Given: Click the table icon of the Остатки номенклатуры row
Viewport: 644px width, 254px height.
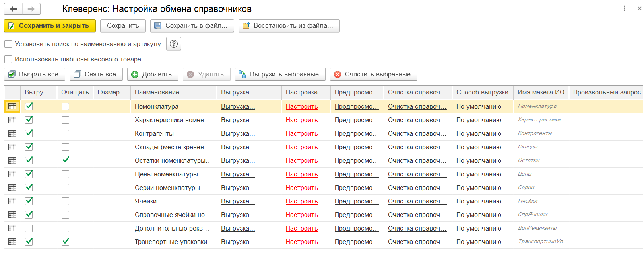Looking at the screenshot, I should coord(12,160).
